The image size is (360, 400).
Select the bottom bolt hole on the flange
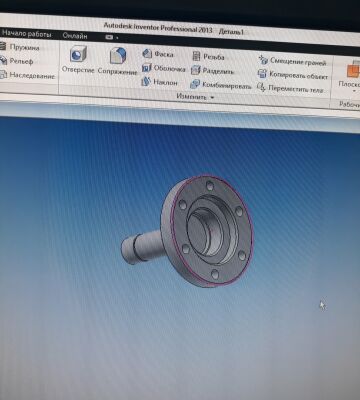pyautogui.click(x=215, y=274)
